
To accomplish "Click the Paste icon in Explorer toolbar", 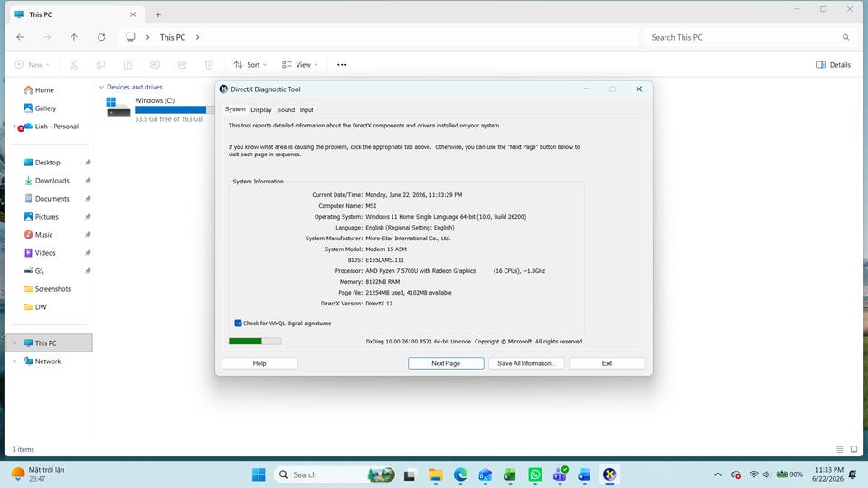I will (127, 65).
